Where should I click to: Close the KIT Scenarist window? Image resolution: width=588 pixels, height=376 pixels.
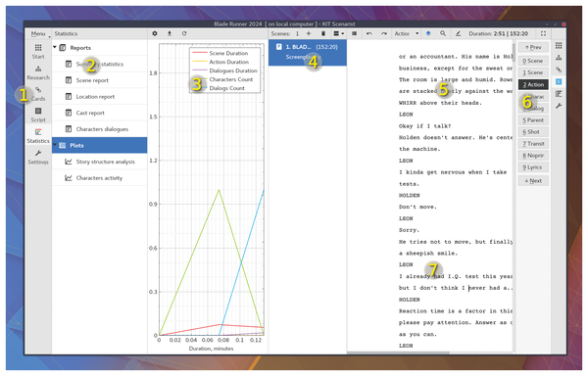(x=563, y=23)
